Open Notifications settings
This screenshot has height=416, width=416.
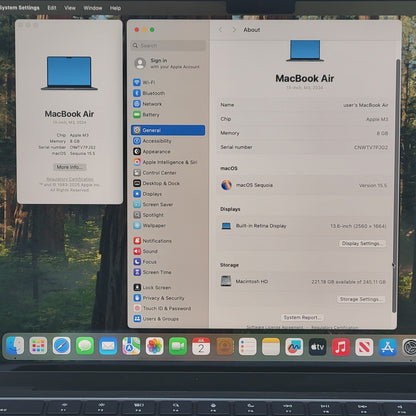[x=152, y=241]
